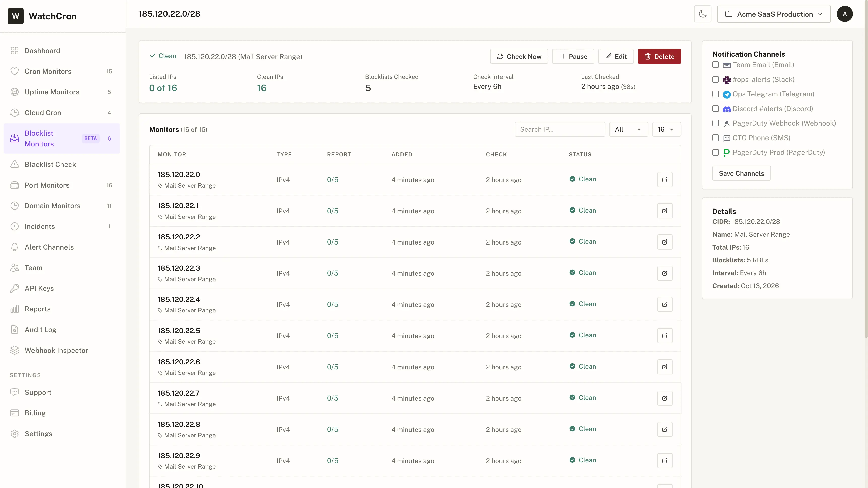Viewport: 868px width, 488px height.
Task: Enable Team Email notification channel
Action: (x=715, y=65)
